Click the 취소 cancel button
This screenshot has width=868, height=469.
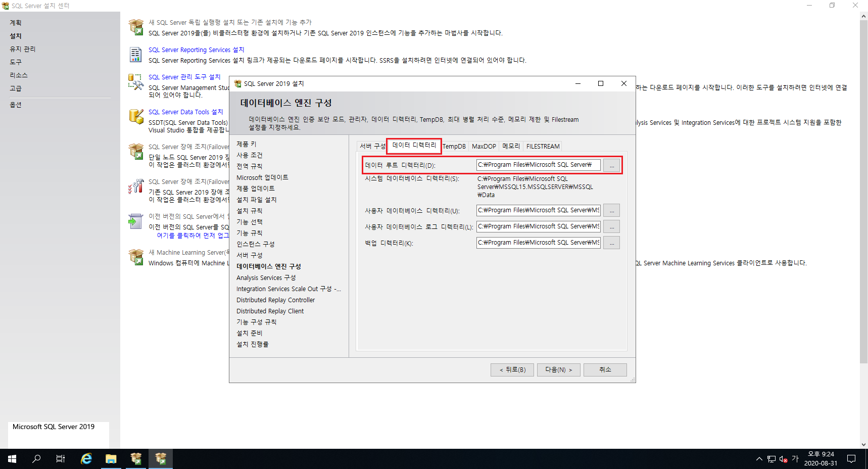click(605, 370)
